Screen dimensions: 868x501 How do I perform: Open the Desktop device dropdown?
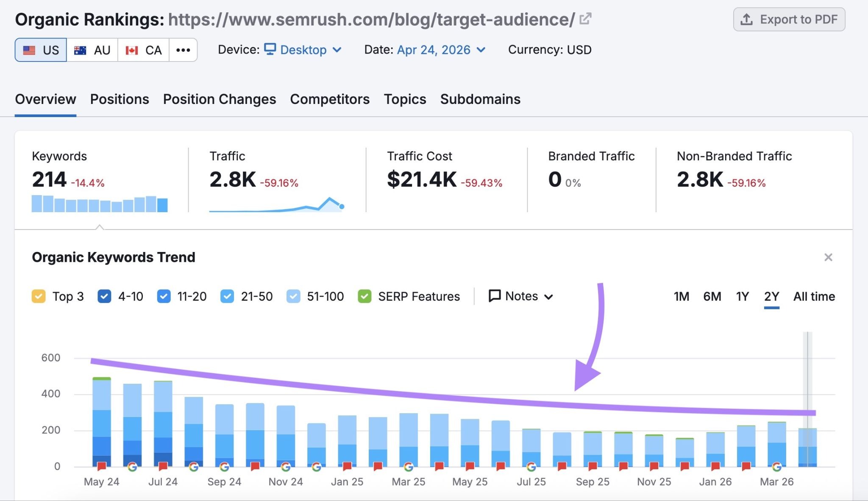coord(303,50)
